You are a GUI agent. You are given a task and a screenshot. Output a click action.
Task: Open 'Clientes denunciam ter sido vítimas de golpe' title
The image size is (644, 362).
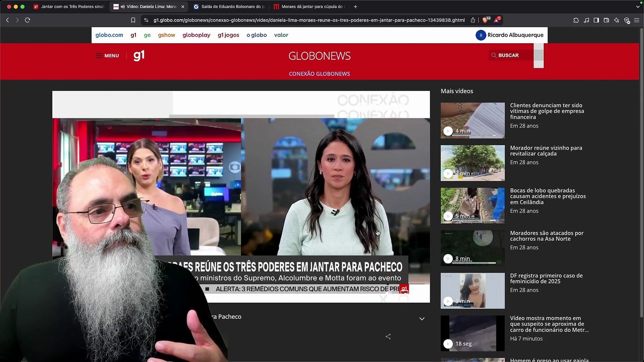pyautogui.click(x=547, y=111)
